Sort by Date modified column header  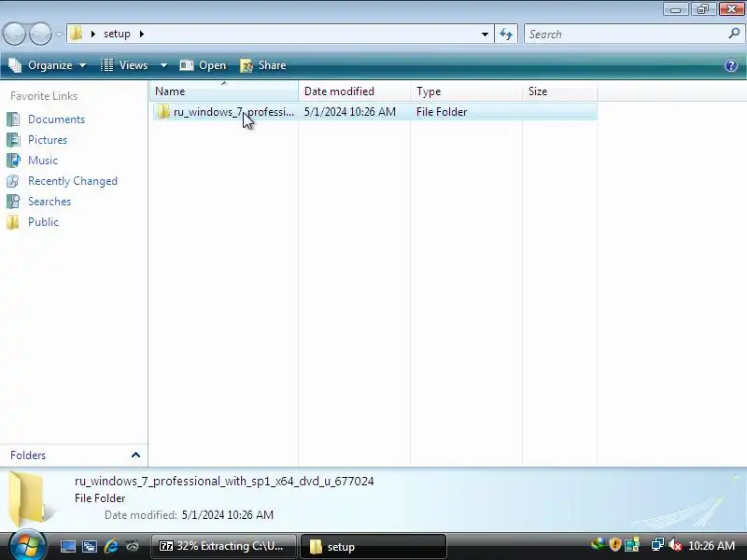click(x=354, y=91)
